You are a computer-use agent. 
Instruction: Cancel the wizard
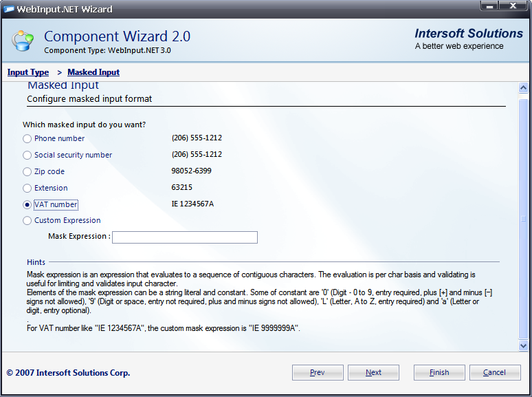494,372
